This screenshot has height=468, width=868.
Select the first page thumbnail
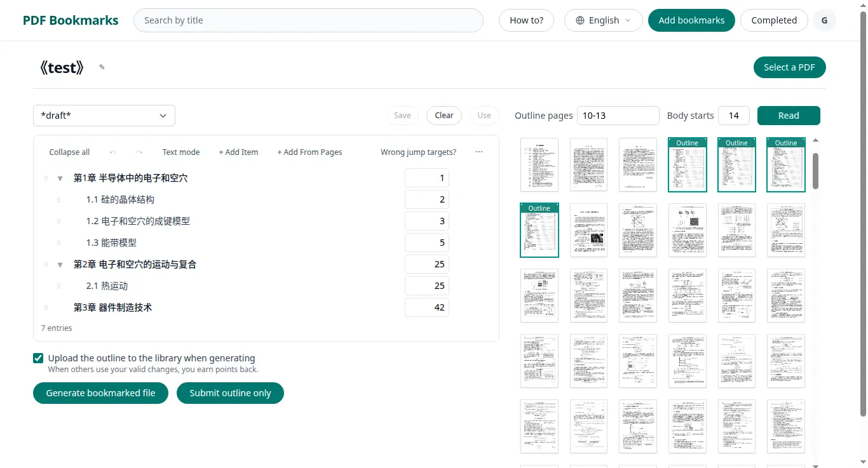coord(539,165)
